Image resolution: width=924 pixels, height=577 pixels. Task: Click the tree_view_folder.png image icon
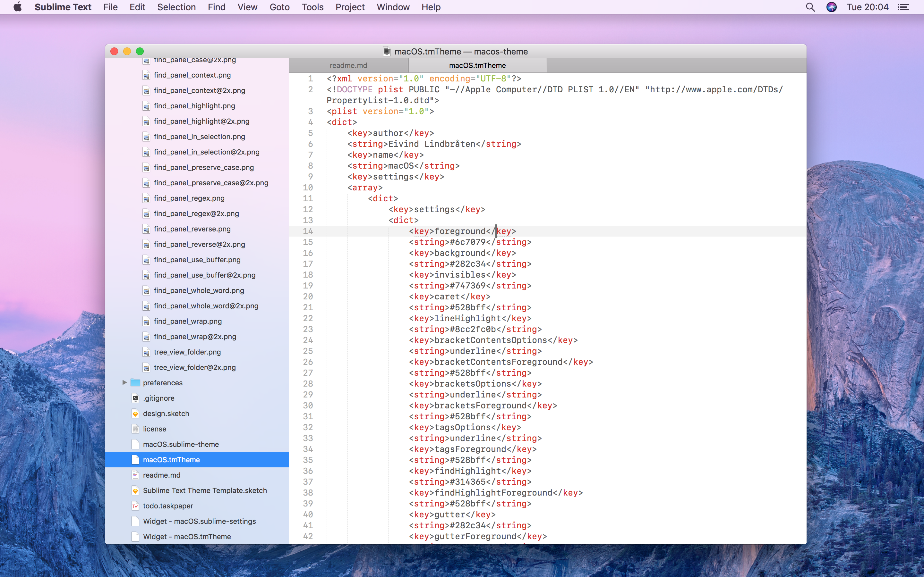pos(146,352)
